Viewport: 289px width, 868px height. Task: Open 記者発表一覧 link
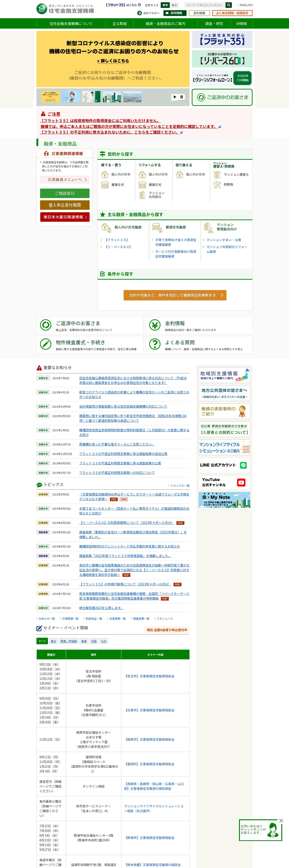click(x=117, y=619)
